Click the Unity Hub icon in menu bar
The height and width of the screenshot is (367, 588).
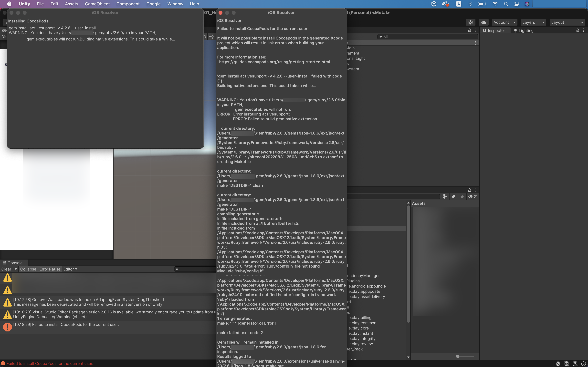[x=434, y=4]
